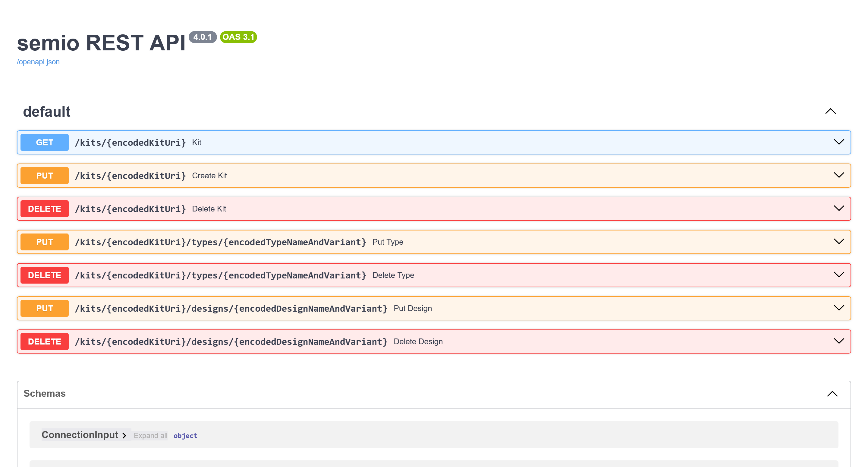Expand Put Type row chevron
868x467 pixels.
(x=839, y=241)
